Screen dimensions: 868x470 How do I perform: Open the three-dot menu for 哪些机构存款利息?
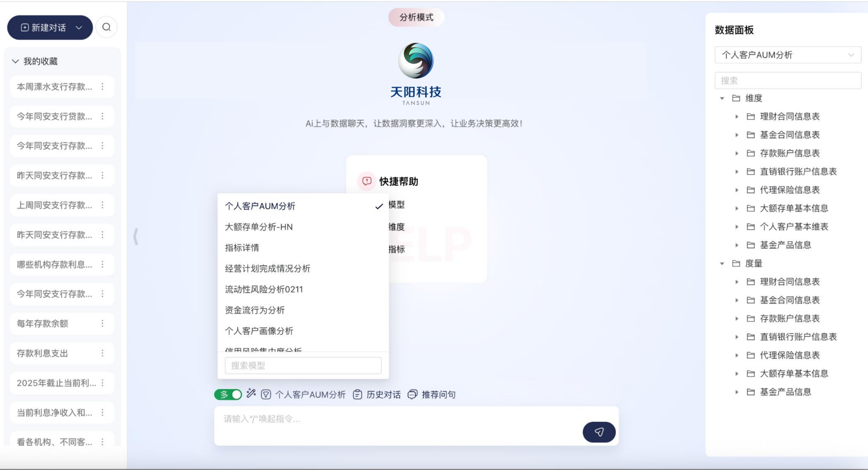pyautogui.click(x=102, y=264)
